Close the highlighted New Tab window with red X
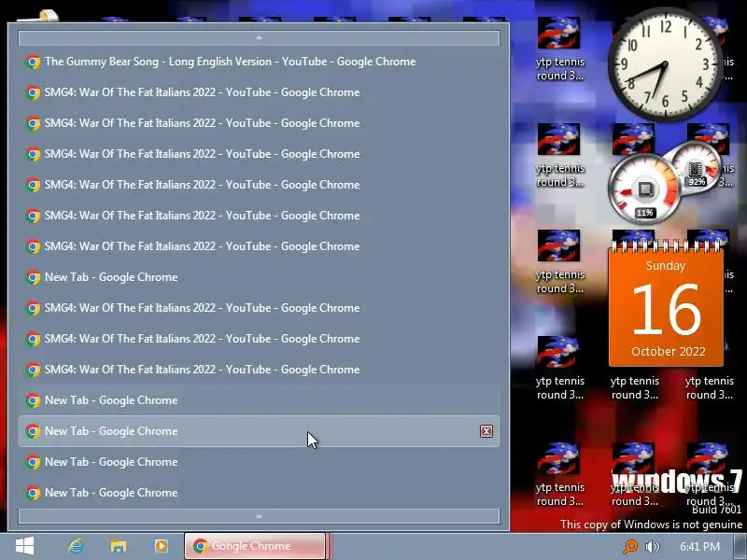The height and width of the screenshot is (560, 747). (x=486, y=431)
